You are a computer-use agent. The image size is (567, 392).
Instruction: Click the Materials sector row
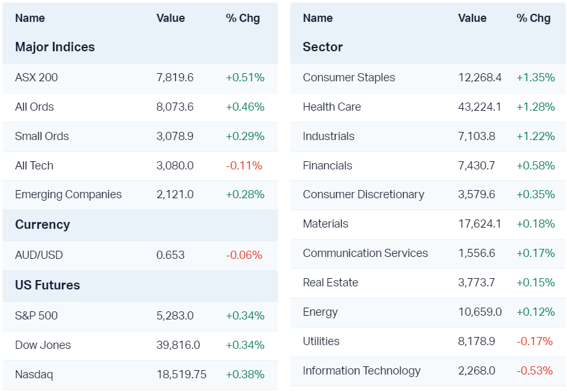point(325,224)
